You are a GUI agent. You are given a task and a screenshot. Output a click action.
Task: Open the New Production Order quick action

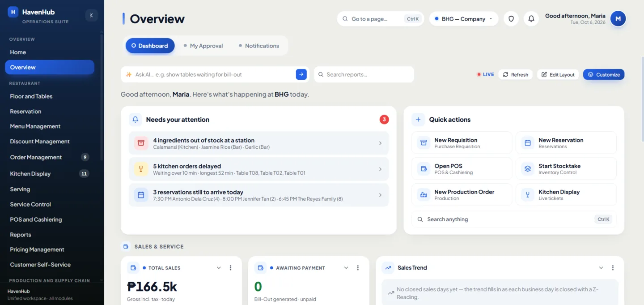pos(462,195)
